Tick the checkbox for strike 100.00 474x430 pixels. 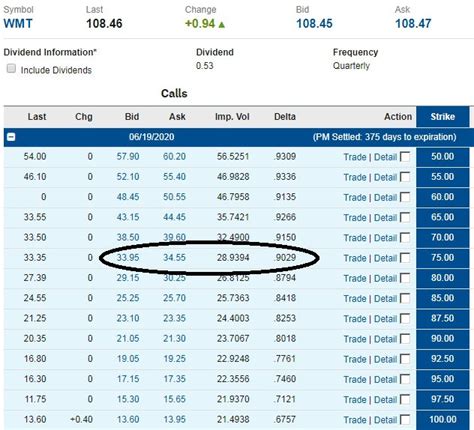(x=405, y=420)
